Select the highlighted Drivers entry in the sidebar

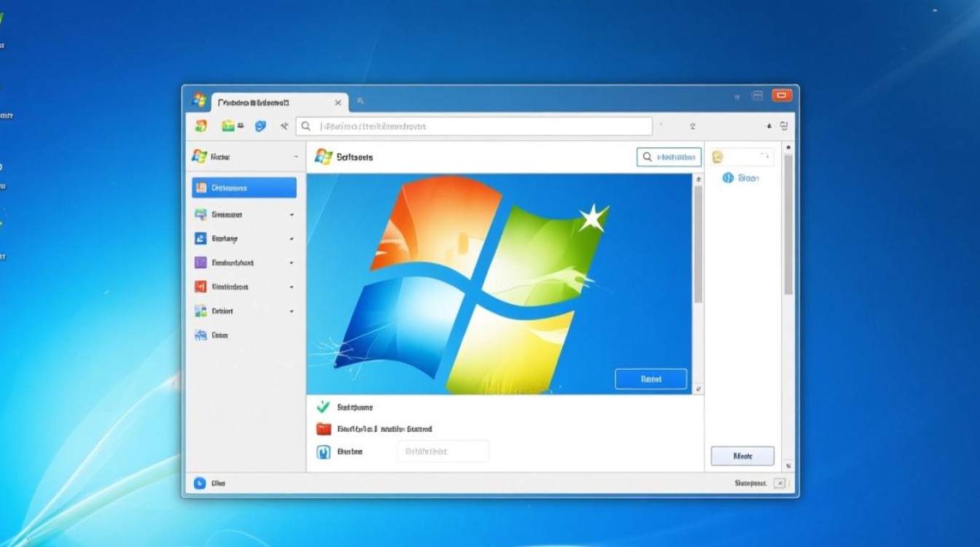tap(243, 187)
